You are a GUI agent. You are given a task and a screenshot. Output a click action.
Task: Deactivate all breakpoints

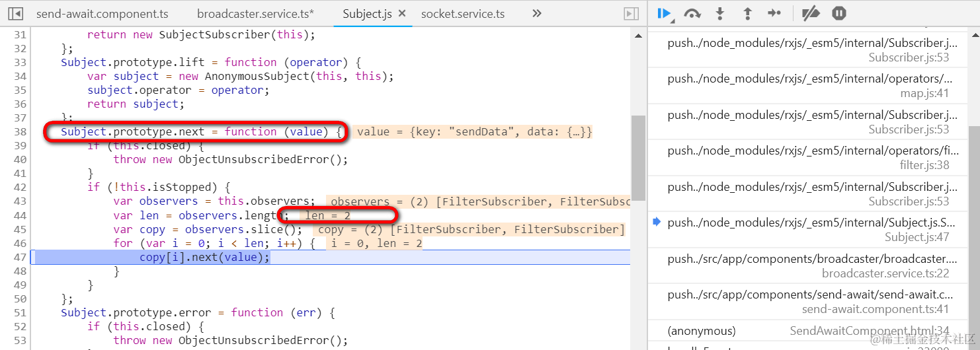click(x=811, y=13)
